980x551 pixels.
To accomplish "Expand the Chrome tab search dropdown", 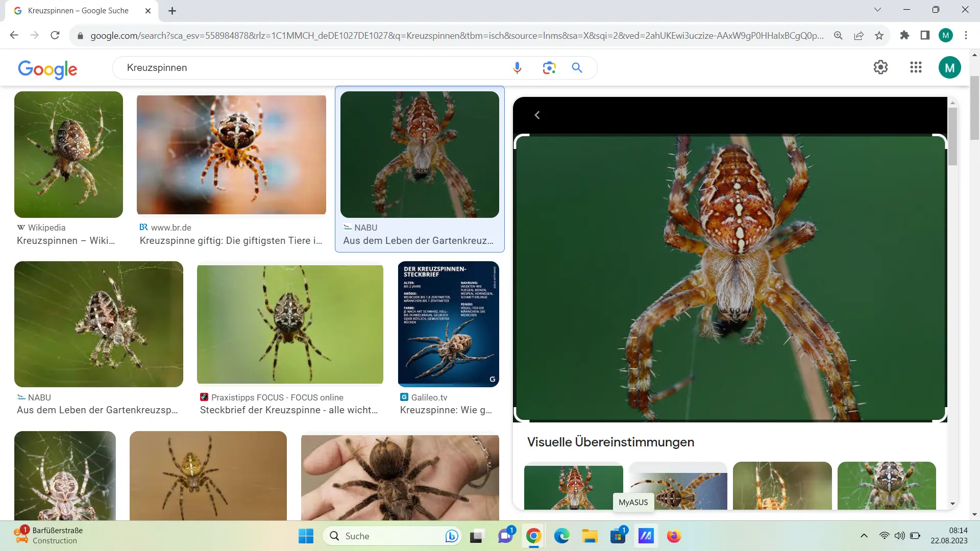I will (x=877, y=10).
